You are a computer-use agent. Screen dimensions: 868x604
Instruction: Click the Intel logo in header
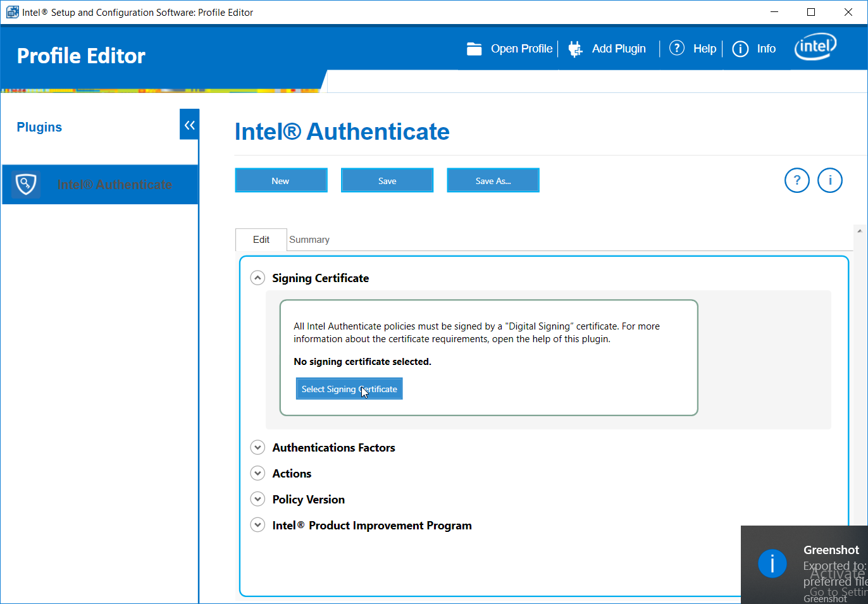815,47
